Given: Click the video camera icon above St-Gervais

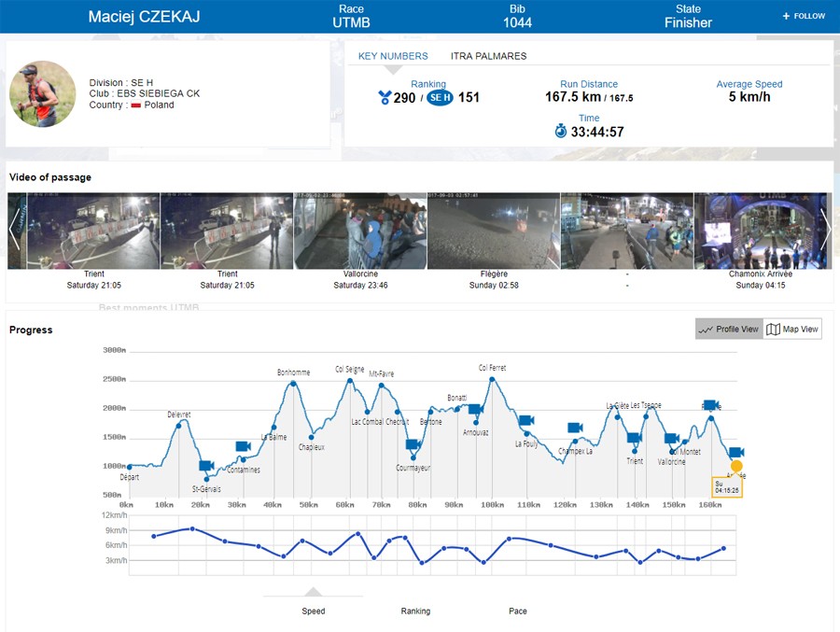Looking at the screenshot, I should [x=206, y=466].
